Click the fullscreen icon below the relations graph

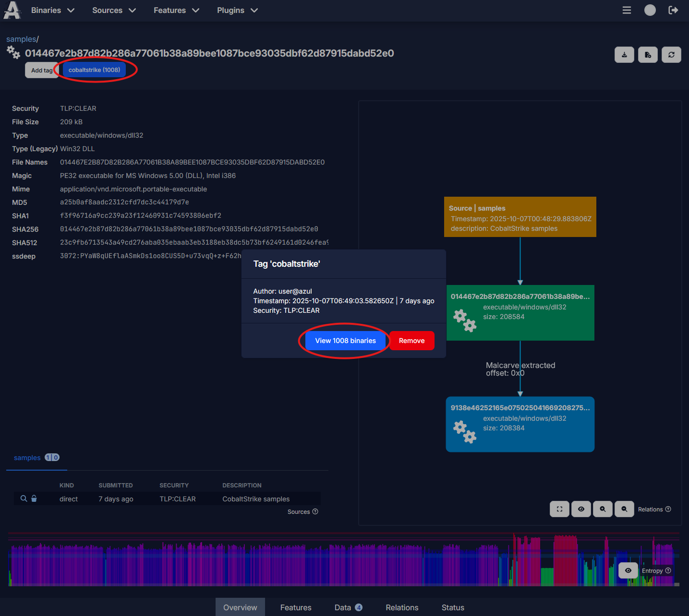pos(559,509)
